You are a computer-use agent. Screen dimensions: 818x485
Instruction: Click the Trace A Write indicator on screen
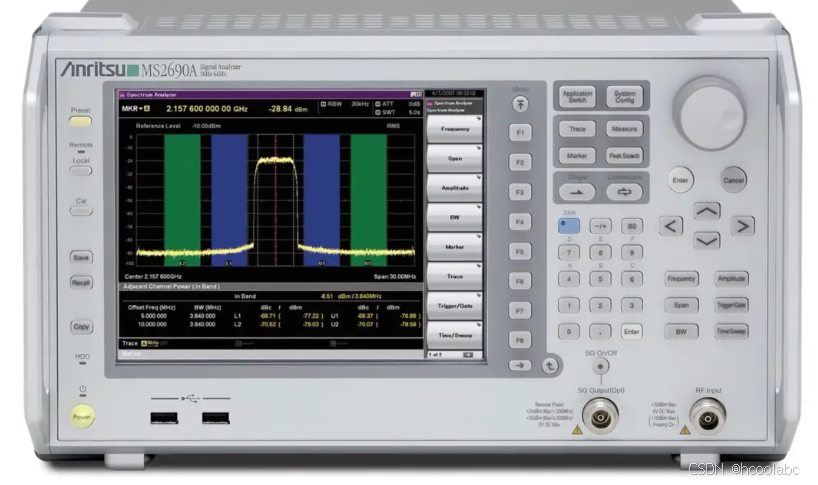tap(150, 343)
